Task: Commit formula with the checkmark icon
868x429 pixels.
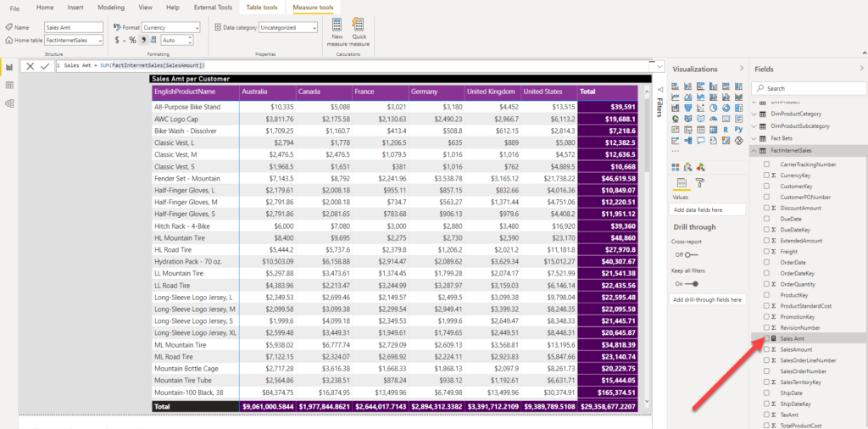Action: (46, 66)
